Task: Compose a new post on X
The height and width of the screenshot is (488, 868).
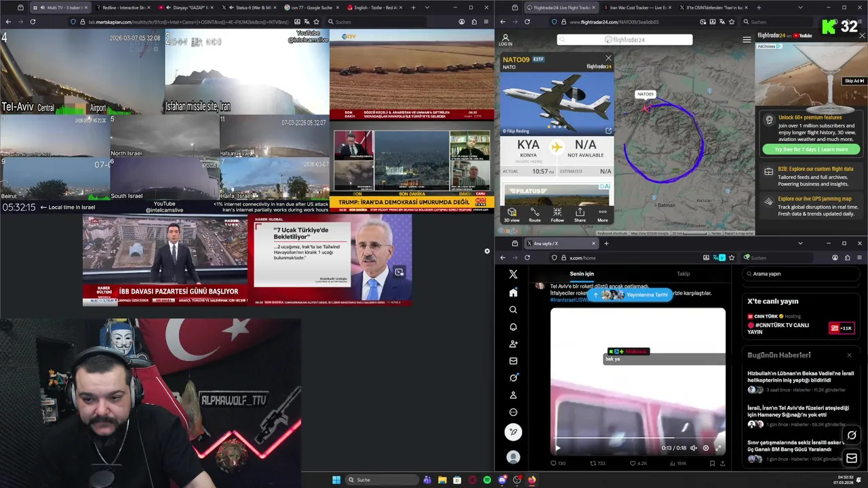Action: click(513, 432)
